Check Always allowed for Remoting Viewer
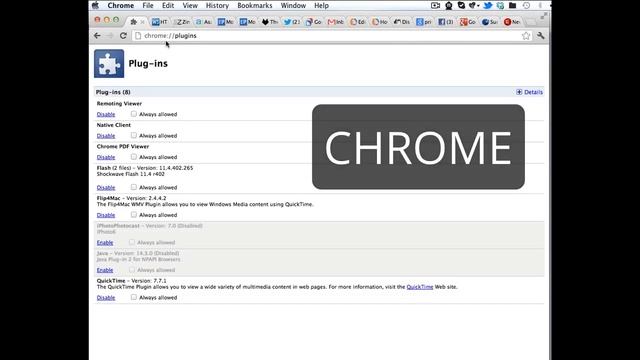 tap(133, 114)
